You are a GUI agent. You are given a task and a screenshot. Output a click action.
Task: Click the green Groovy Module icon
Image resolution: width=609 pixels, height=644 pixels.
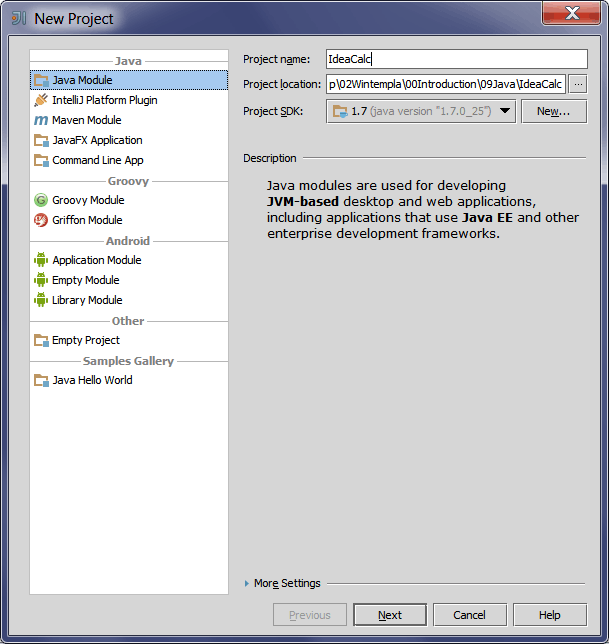coord(41,200)
